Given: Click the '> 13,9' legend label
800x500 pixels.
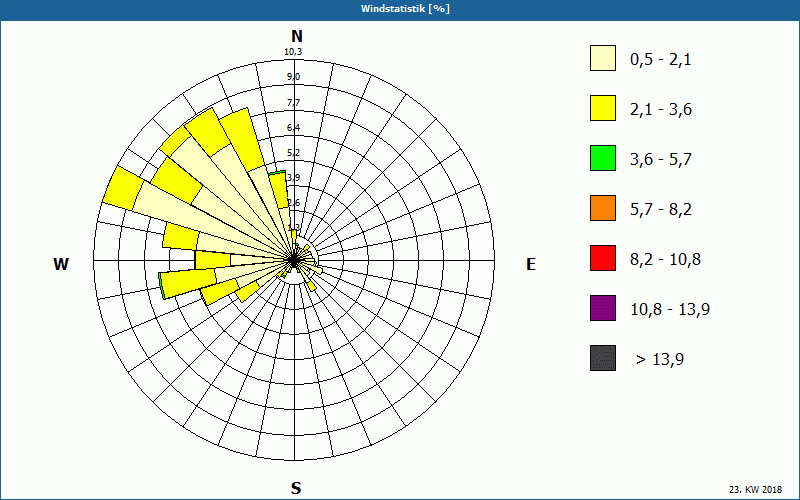Looking at the screenshot, I should tap(660, 360).
